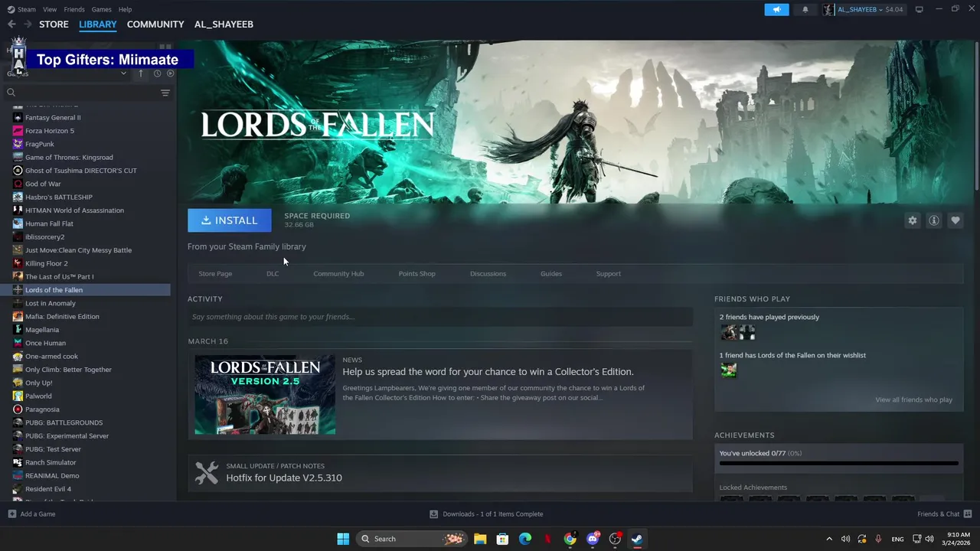
Task: Go to the STORE tab
Action: tap(54, 24)
